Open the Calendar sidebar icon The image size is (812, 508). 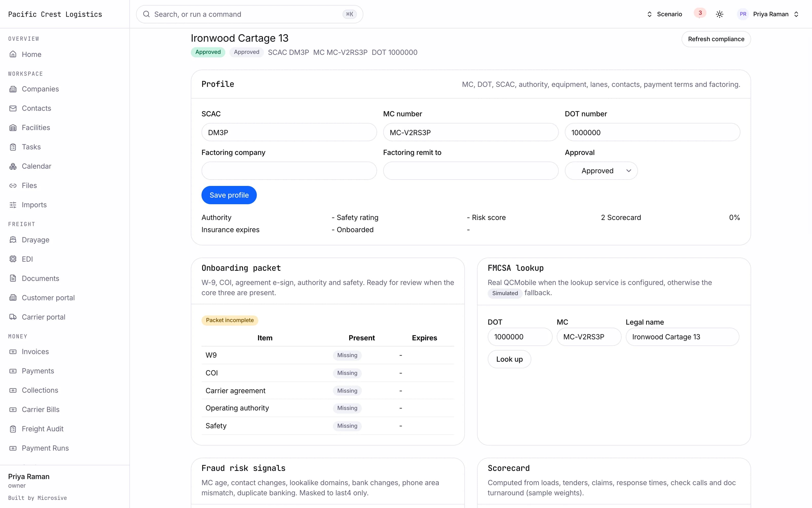pos(13,166)
